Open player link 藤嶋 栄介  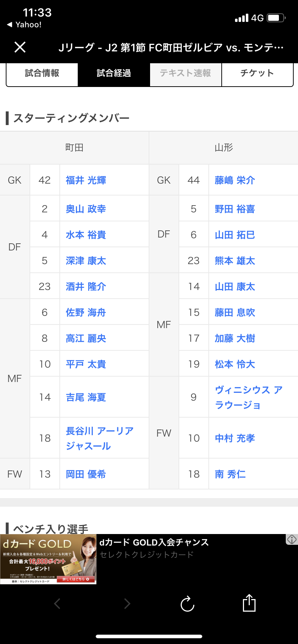pyautogui.click(x=235, y=180)
